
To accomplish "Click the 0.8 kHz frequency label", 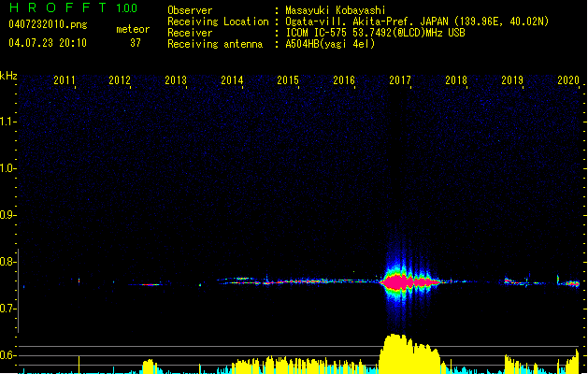I will click(8, 262).
